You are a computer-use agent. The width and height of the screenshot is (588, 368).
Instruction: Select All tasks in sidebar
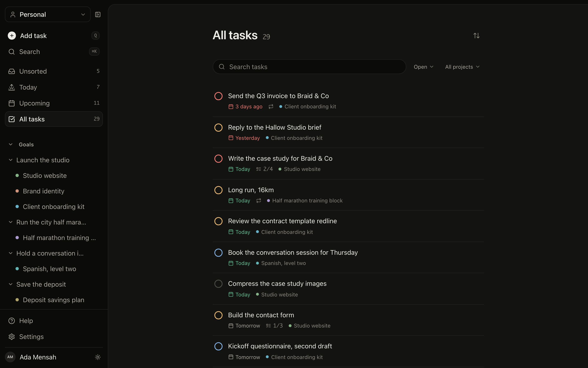[x=54, y=119]
